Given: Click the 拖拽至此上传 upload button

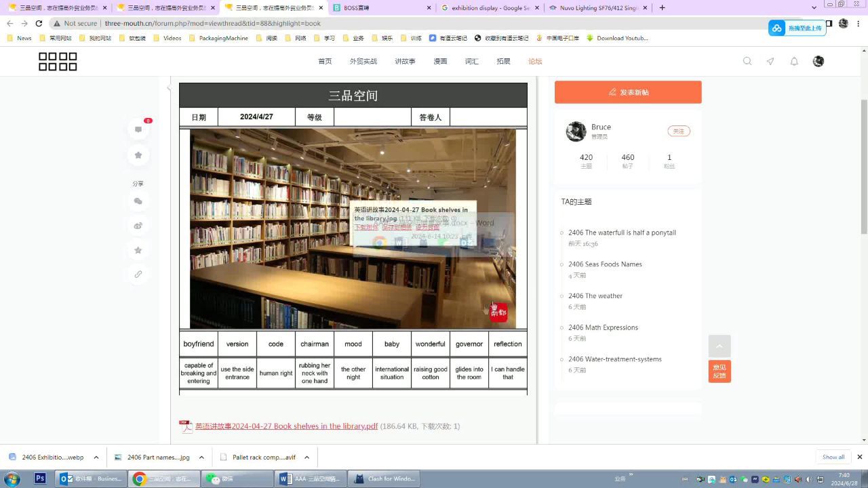Looking at the screenshot, I should [x=797, y=28].
